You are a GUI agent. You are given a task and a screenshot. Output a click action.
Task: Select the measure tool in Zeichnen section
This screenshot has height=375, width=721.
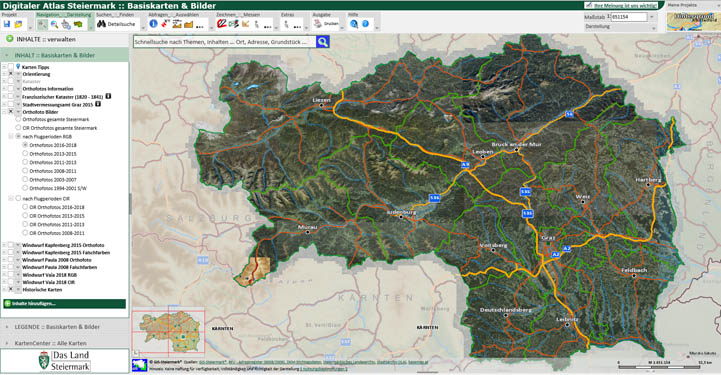(x=245, y=24)
